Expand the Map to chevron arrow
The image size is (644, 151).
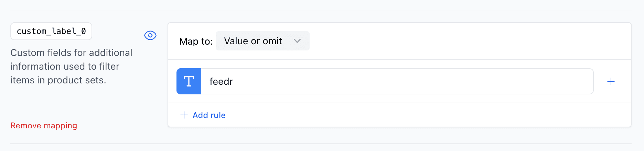[297, 41]
